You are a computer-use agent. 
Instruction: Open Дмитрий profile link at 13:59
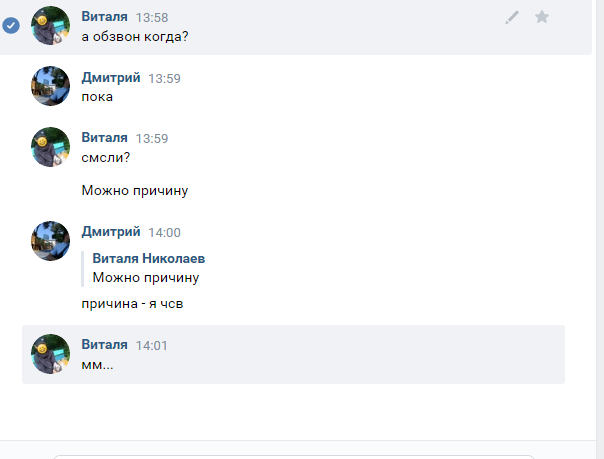[x=111, y=77]
